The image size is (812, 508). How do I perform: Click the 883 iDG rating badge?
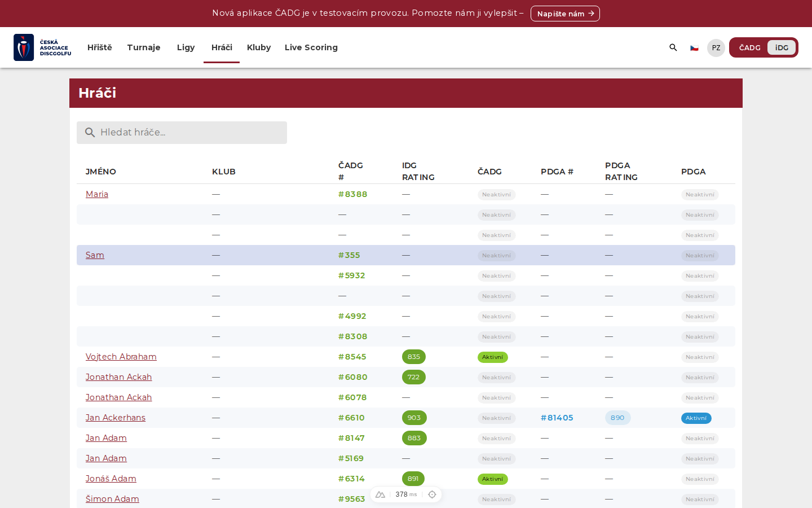click(414, 438)
